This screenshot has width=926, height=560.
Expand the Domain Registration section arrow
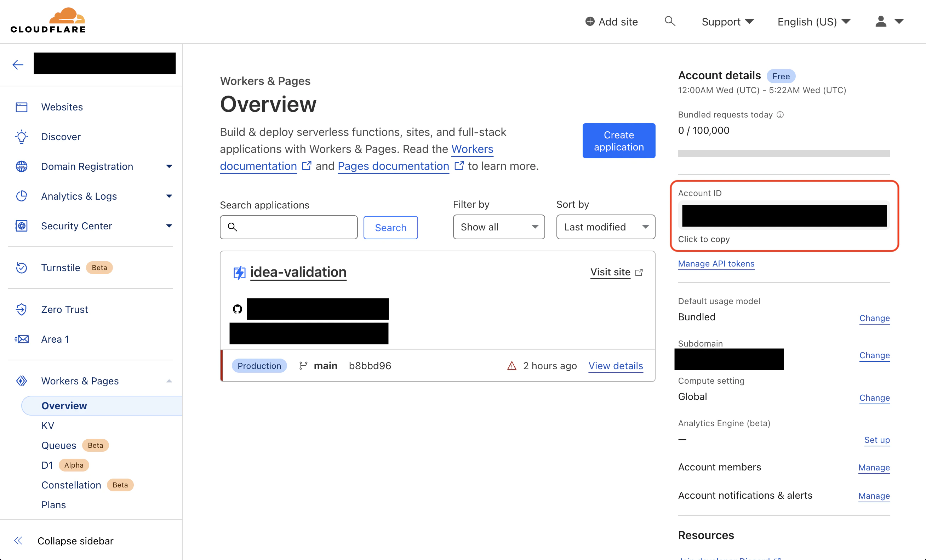tap(169, 166)
